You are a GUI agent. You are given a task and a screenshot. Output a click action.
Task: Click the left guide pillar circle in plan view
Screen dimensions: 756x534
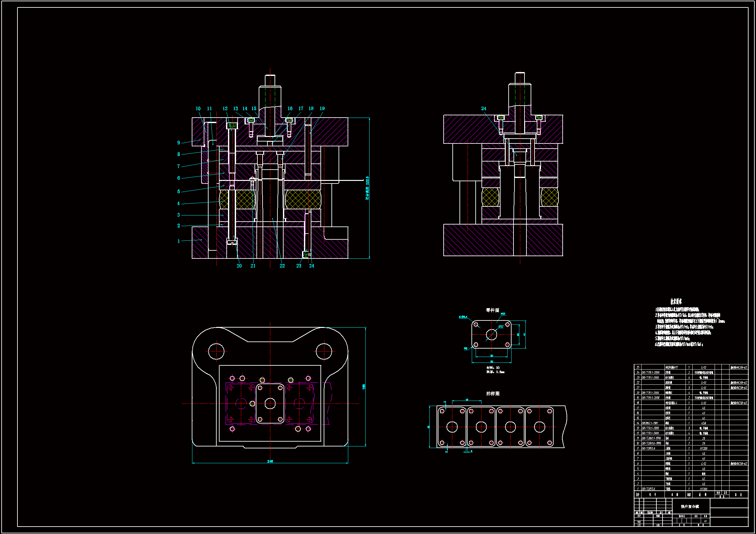(x=216, y=351)
